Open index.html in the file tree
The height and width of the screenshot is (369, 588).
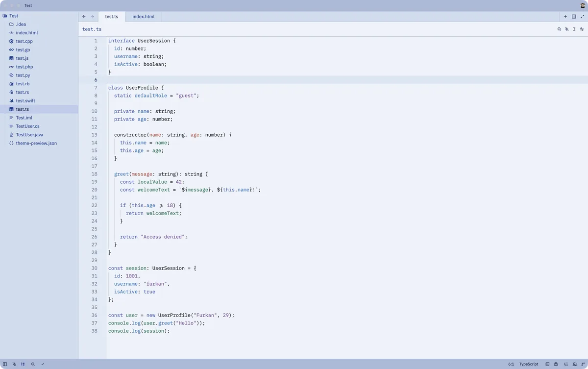tap(39, 33)
